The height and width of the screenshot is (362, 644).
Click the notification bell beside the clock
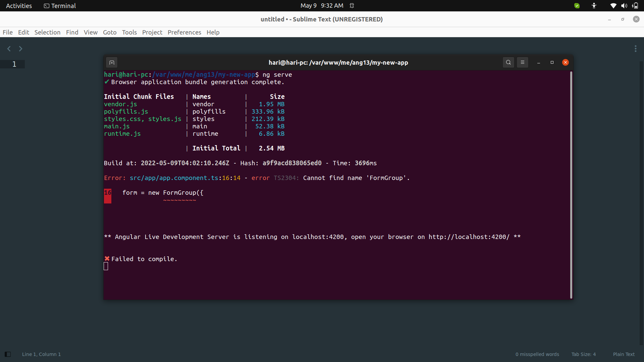pos(352,5)
